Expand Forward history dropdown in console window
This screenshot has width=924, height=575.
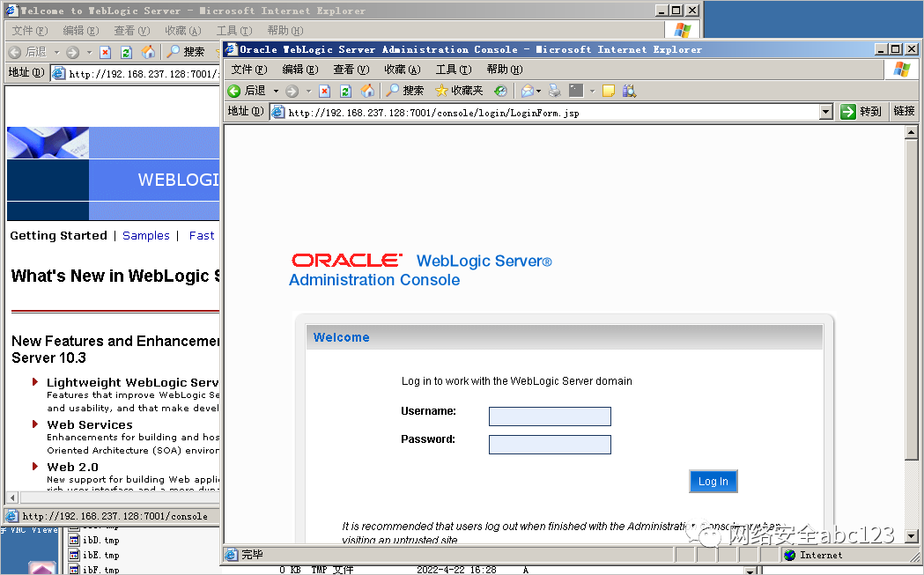pyautogui.click(x=308, y=91)
